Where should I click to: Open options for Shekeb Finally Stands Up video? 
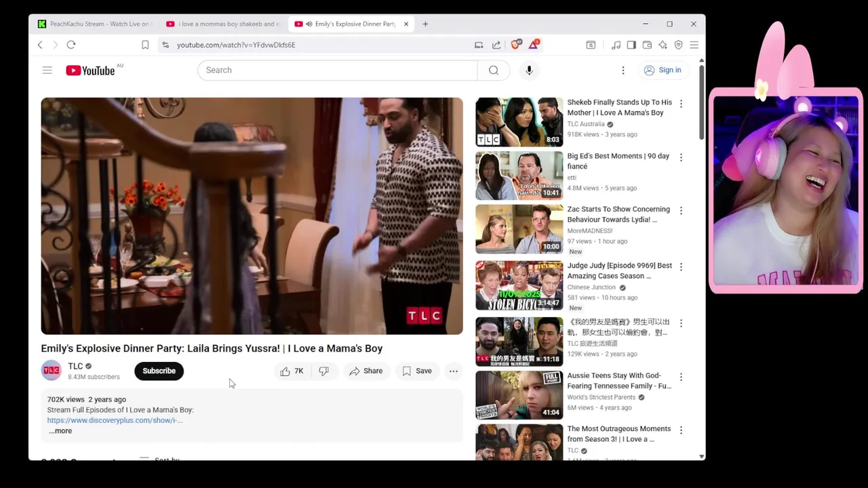(x=682, y=104)
